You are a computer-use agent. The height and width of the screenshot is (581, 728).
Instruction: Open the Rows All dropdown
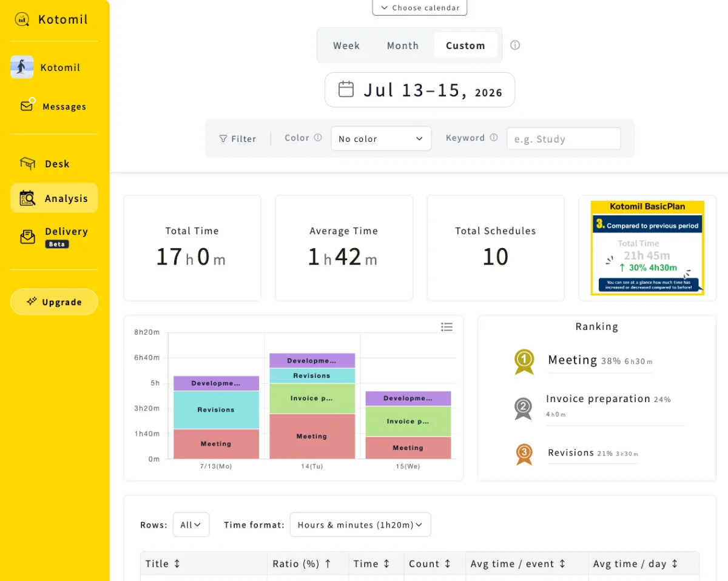191,525
